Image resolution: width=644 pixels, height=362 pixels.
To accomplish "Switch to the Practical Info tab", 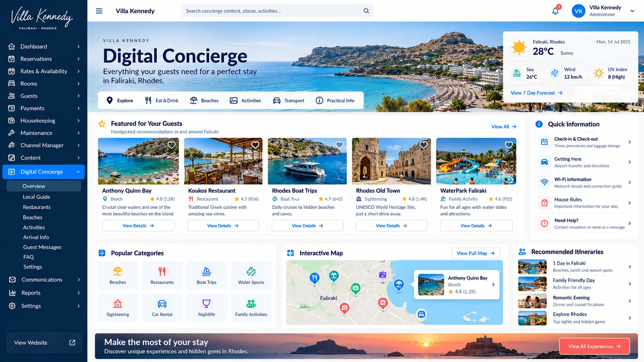I will click(335, 100).
